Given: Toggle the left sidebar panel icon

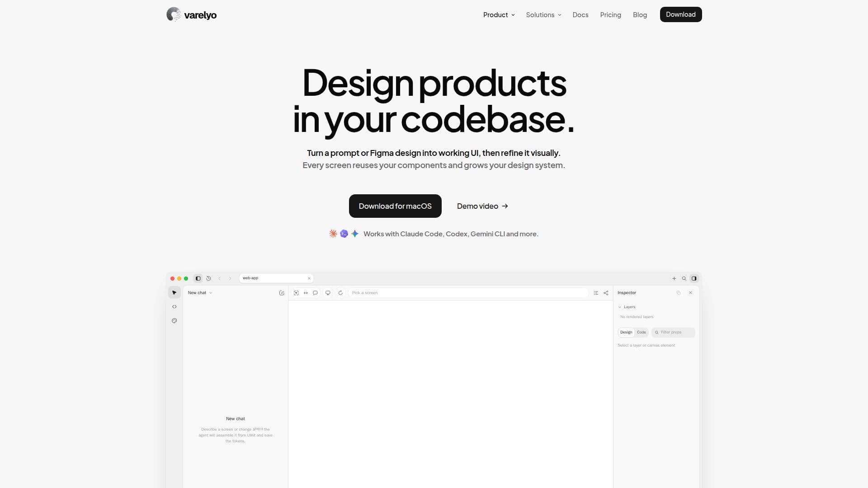Looking at the screenshot, I should pos(198,278).
